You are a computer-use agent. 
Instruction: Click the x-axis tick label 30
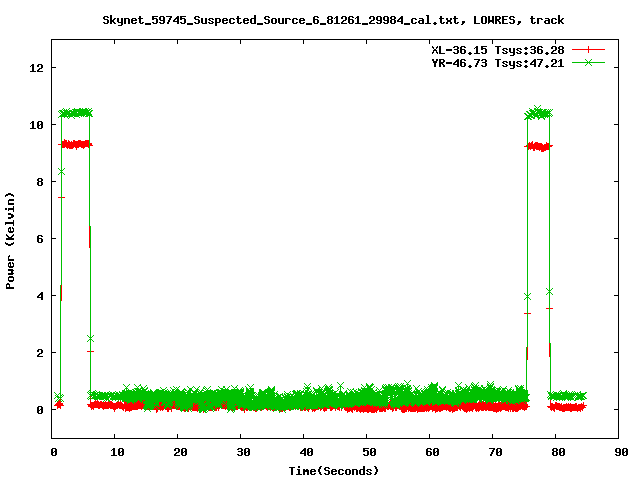244,452
